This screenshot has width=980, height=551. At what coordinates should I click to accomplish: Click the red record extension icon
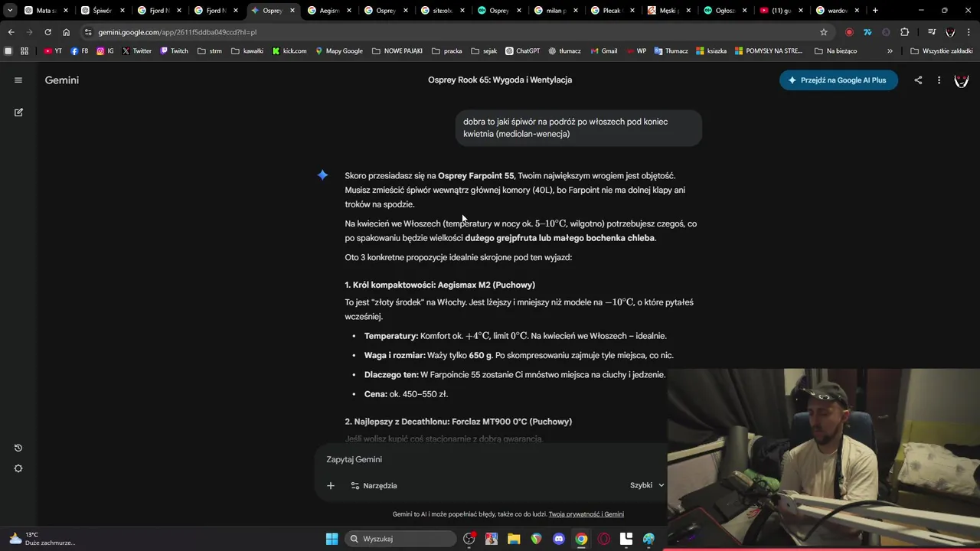(849, 32)
